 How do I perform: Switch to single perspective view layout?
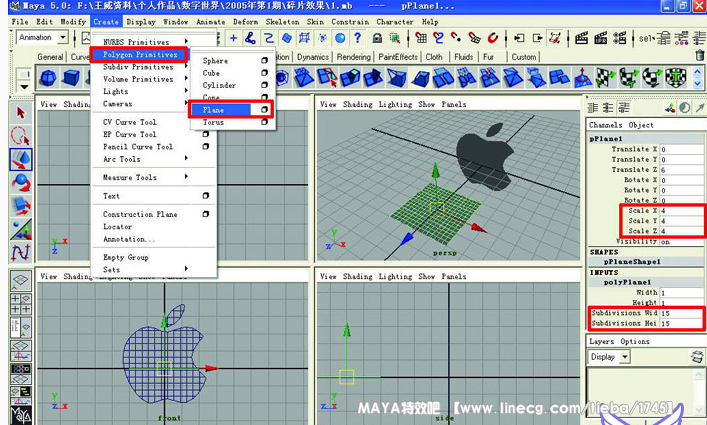pos(21,281)
